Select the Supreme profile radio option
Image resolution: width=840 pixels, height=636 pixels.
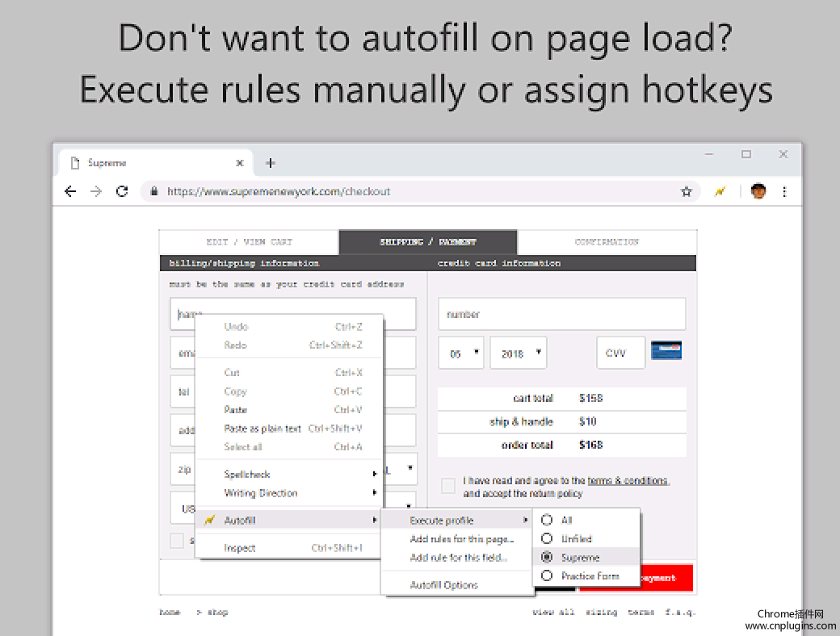point(547,557)
